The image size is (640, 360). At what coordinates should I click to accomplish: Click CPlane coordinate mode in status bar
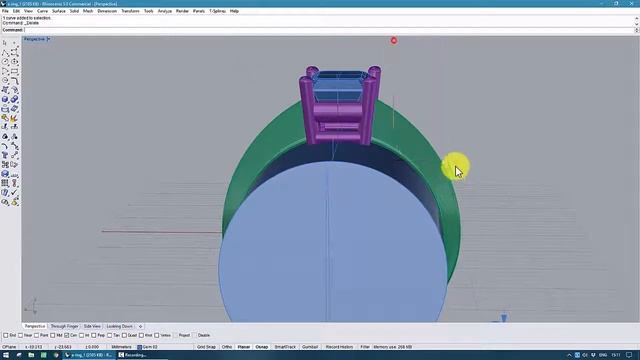9,347
